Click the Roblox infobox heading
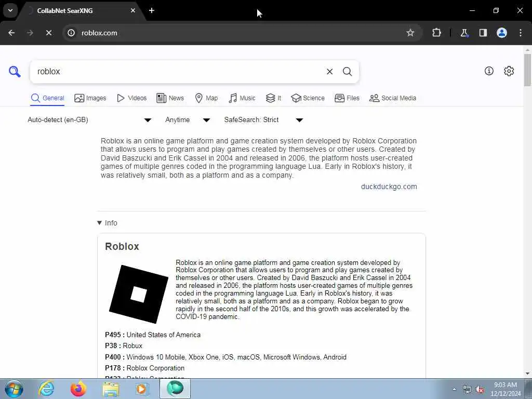 122,246
